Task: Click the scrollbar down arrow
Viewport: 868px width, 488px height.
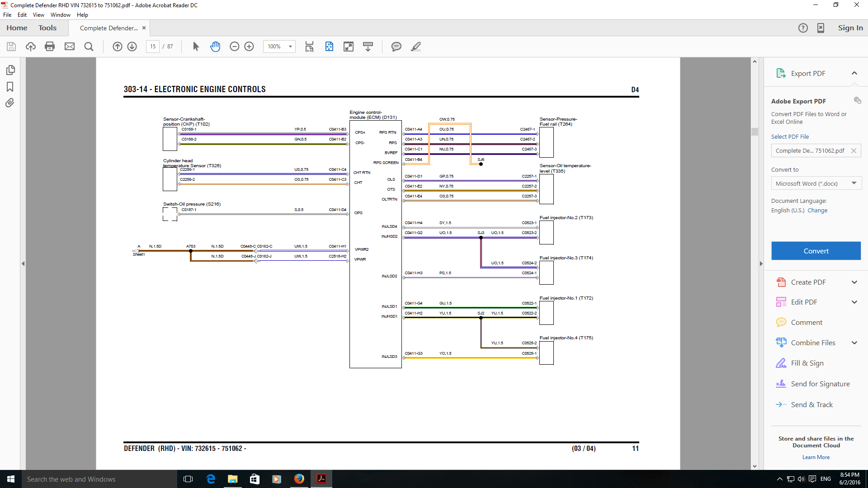Action: point(755,466)
